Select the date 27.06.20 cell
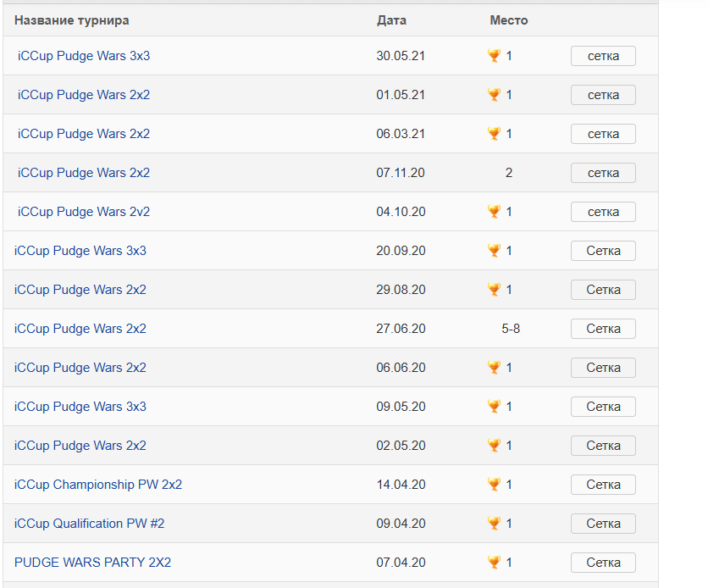 [401, 329]
